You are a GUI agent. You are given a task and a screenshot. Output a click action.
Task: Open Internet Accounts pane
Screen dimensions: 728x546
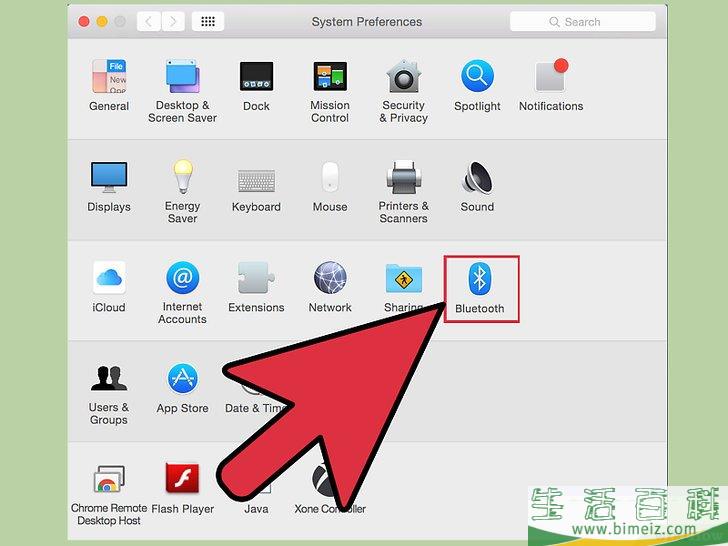coord(182,292)
